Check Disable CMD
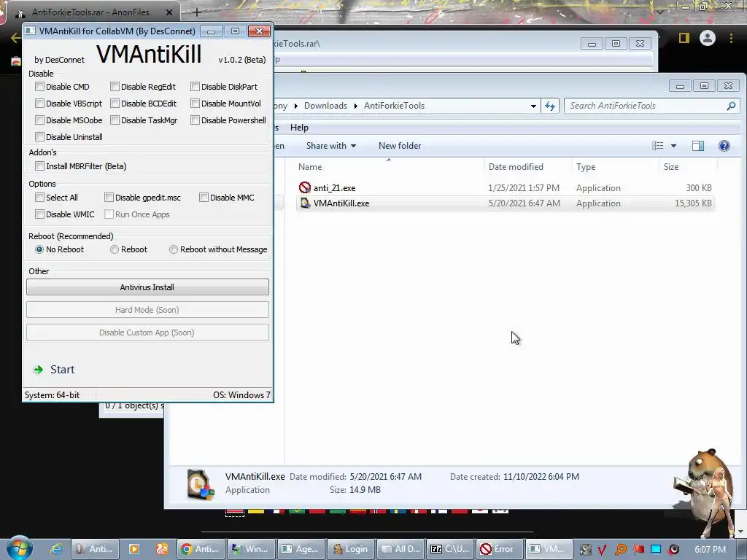The height and width of the screenshot is (560, 747). coord(40,87)
